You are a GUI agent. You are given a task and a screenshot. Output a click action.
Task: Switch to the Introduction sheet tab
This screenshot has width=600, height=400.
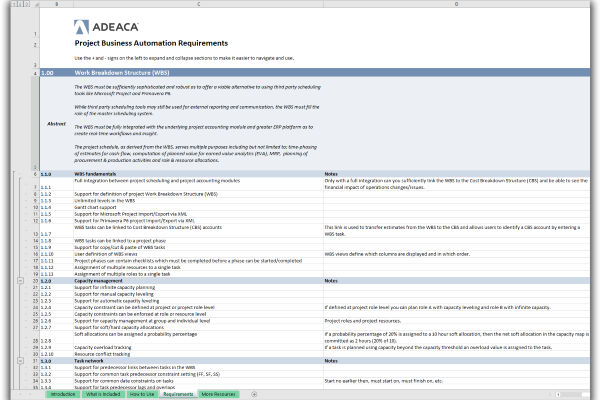pyautogui.click(x=64, y=395)
